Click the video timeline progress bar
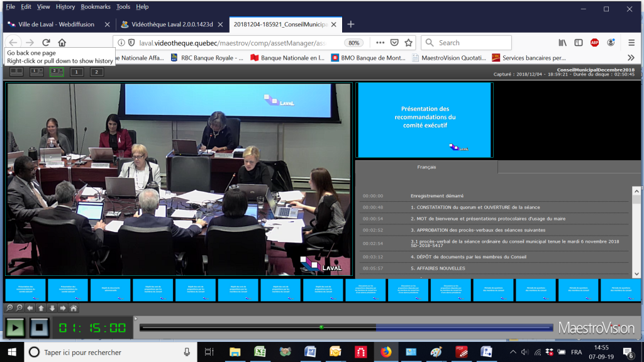This screenshot has width=644, height=362. [x=346, y=327]
